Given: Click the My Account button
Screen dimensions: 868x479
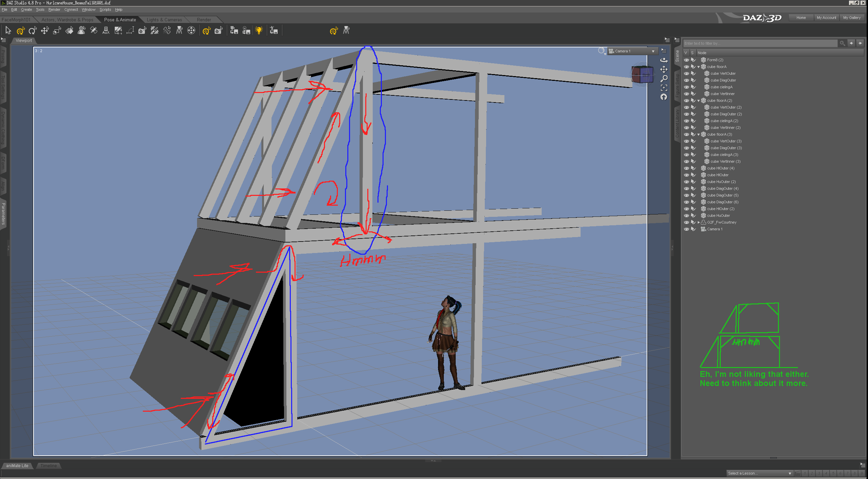Looking at the screenshot, I should point(826,18).
